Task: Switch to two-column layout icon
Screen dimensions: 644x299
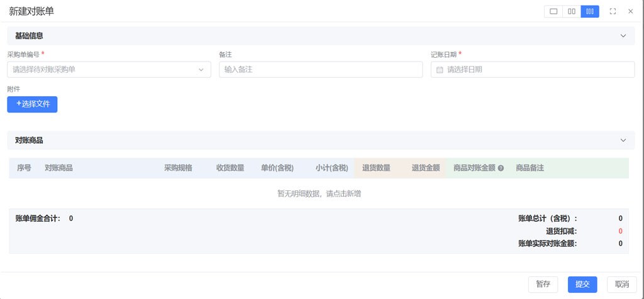Action: [572, 11]
